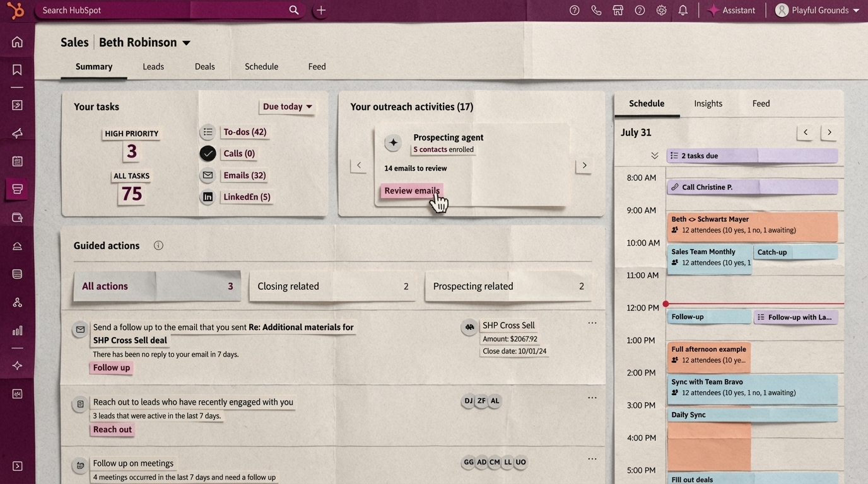Open the notifications bell

pos(683,9)
